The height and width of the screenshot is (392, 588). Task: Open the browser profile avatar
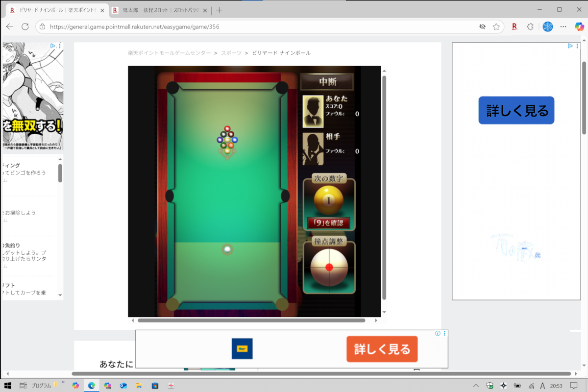point(547,26)
